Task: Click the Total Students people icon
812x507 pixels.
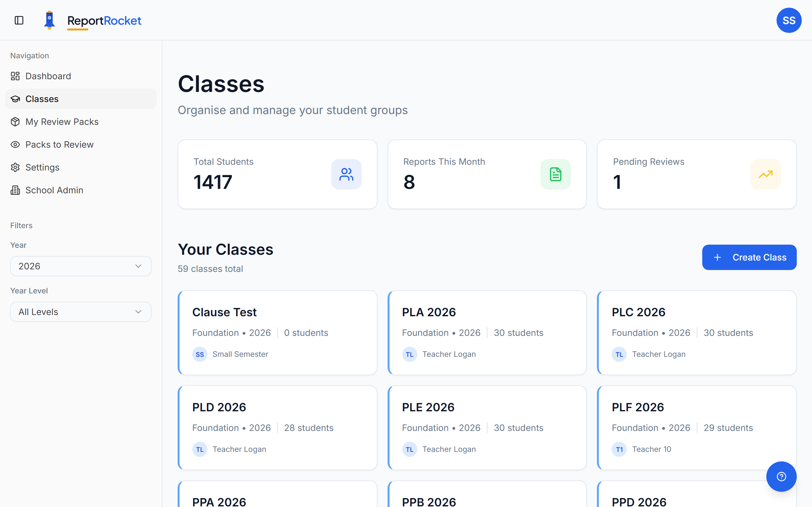Action: [346, 174]
